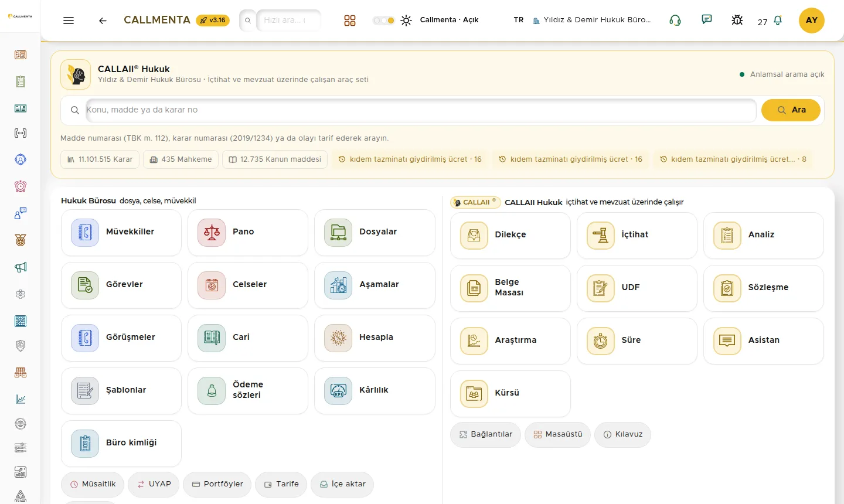Focus the Konu, madde ya da karar no field
The width and height of the screenshot is (844, 504).
pos(421,110)
